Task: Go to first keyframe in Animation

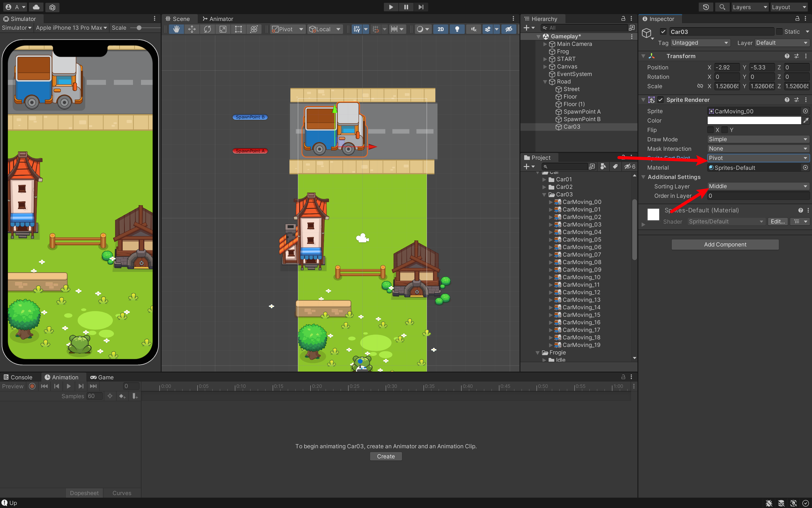Action: click(44, 386)
